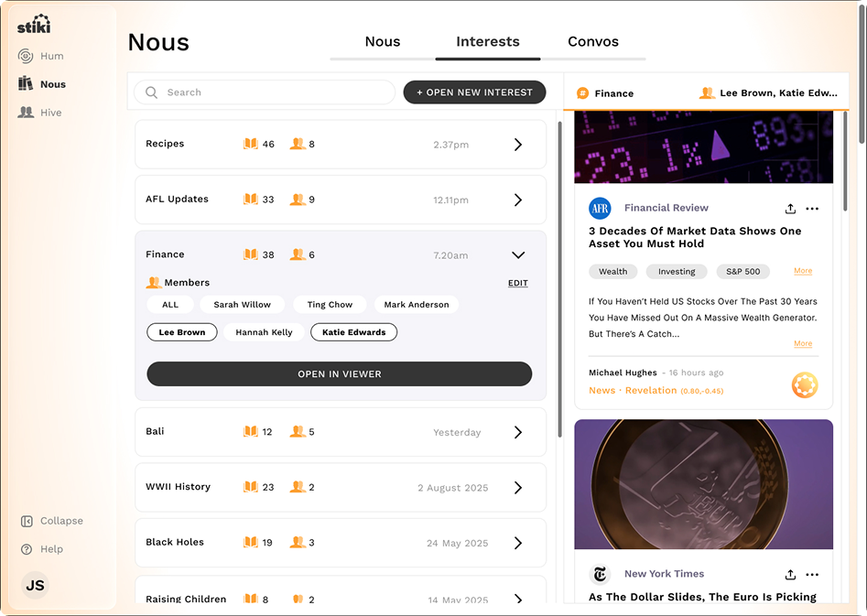The height and width of the screenshot is (616, 867).
Task: Share the New York Times article
Action: [790, 575]
